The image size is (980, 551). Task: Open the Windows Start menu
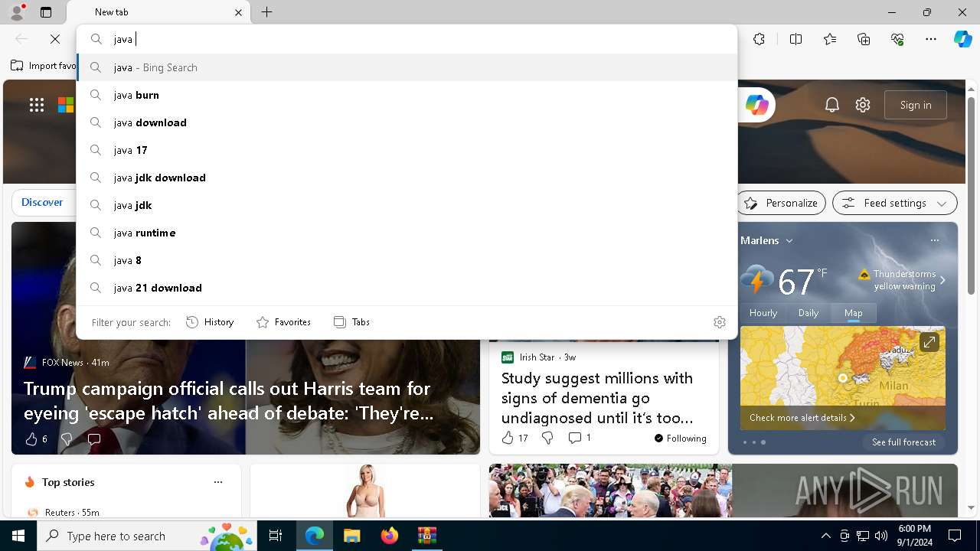(18, 536)
